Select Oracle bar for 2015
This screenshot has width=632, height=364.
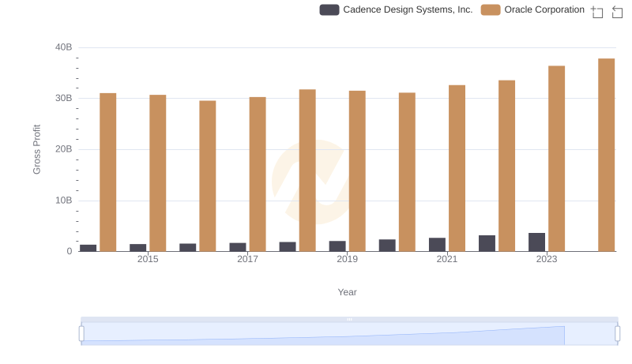pos(157,173)
